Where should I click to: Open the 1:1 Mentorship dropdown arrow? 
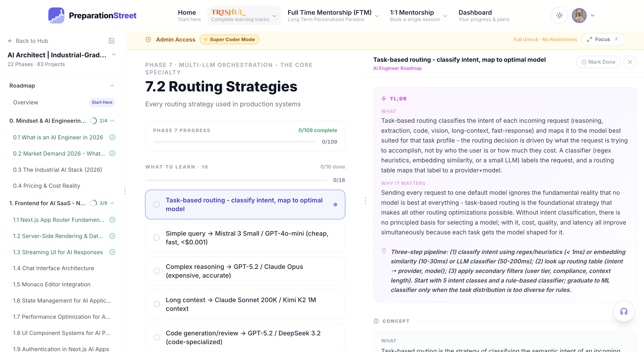click(x=445, y=16)
